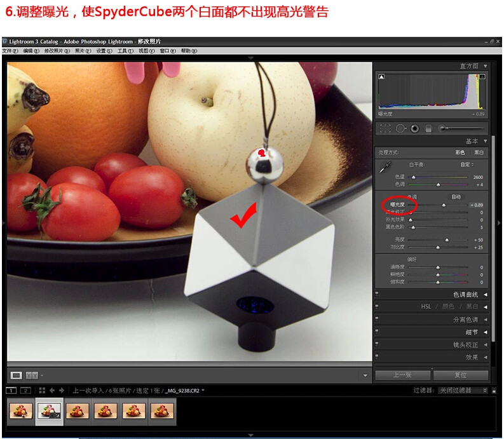Click the 黑色色阶 blacks slider handle
The image size is (504, 439).
click(x=413, y=227)
